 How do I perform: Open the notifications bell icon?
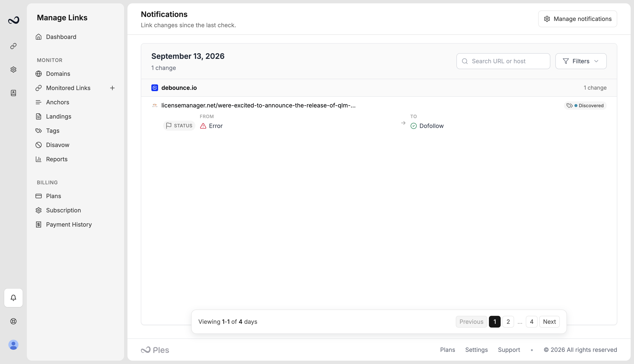(x=13, y=298)
